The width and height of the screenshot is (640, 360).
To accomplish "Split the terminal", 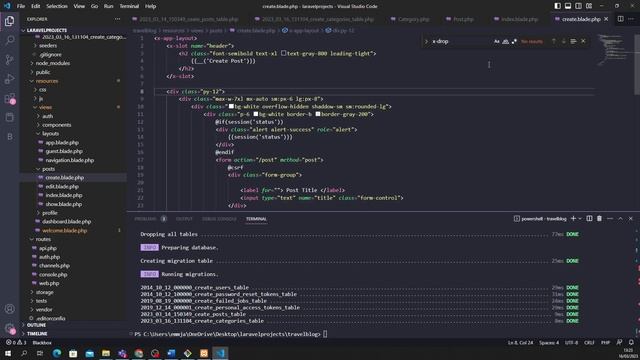I will coord(589,219).
